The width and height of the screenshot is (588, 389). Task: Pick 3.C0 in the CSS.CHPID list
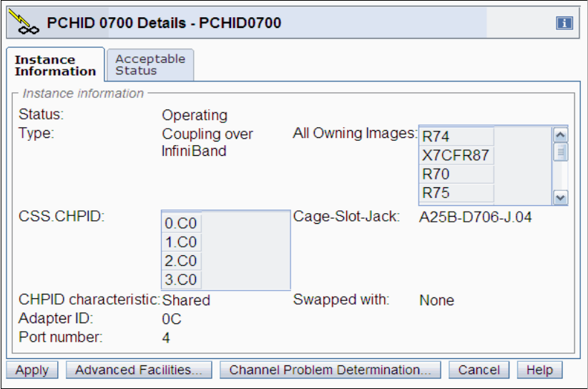180,280
